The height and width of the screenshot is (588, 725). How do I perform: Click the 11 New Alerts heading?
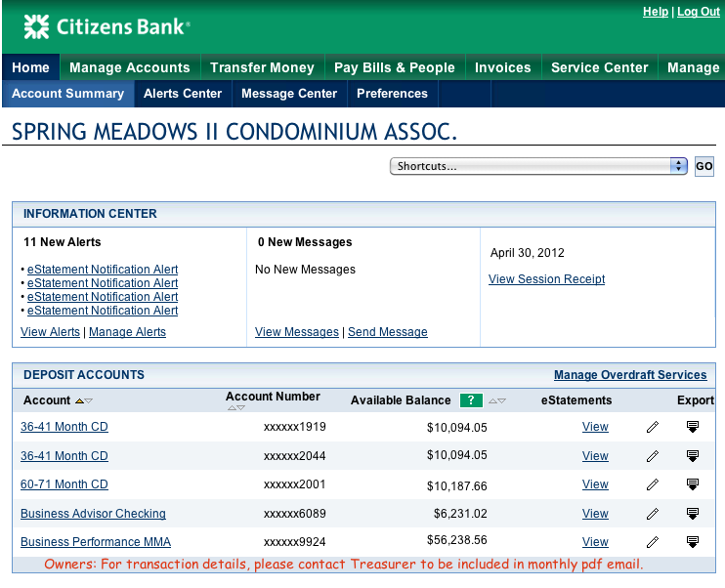63,242
